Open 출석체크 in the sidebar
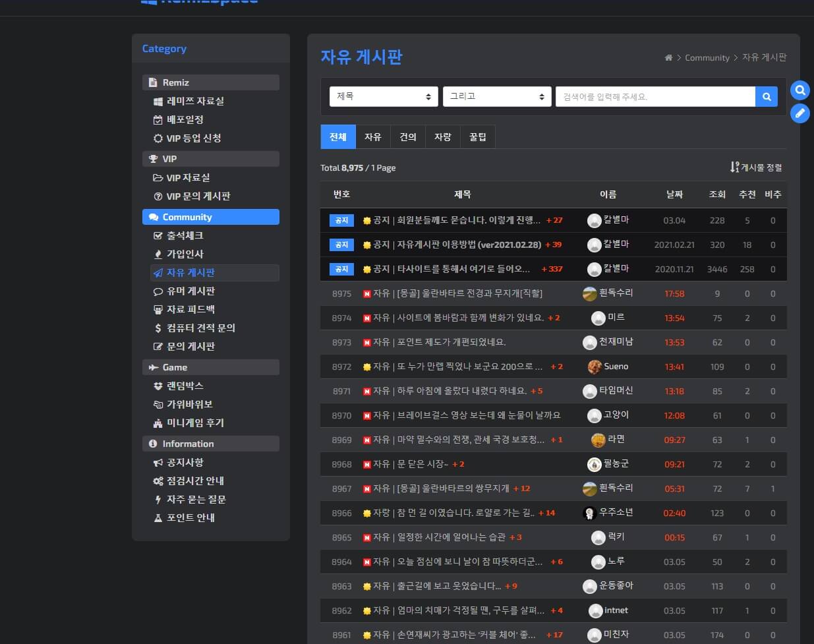 (x=185, y=235)
